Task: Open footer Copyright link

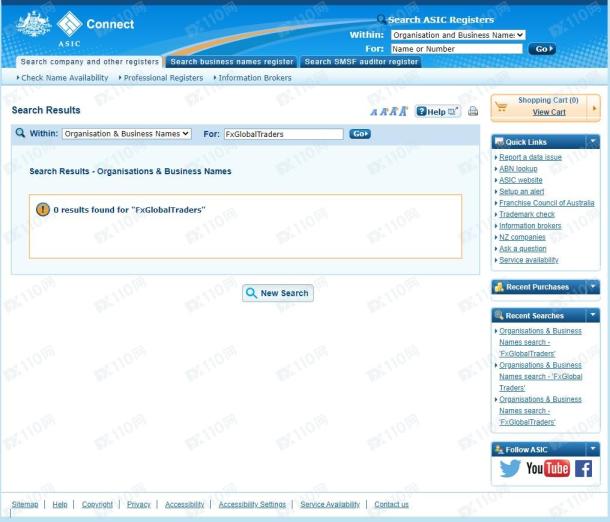Action: [x=97, y=504]
